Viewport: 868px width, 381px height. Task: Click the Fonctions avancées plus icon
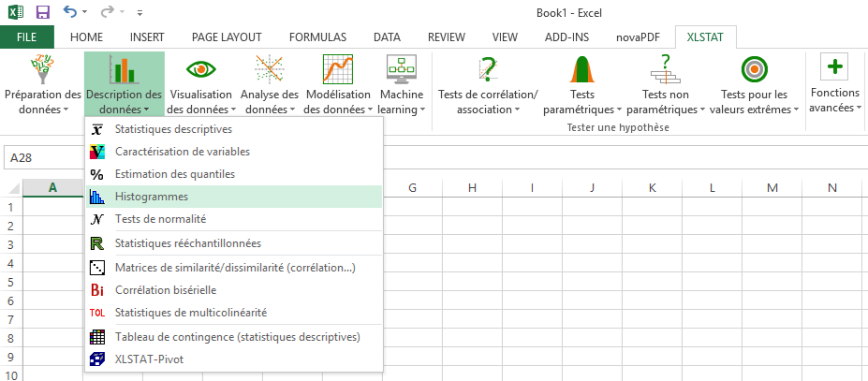(x=833, y=67)
